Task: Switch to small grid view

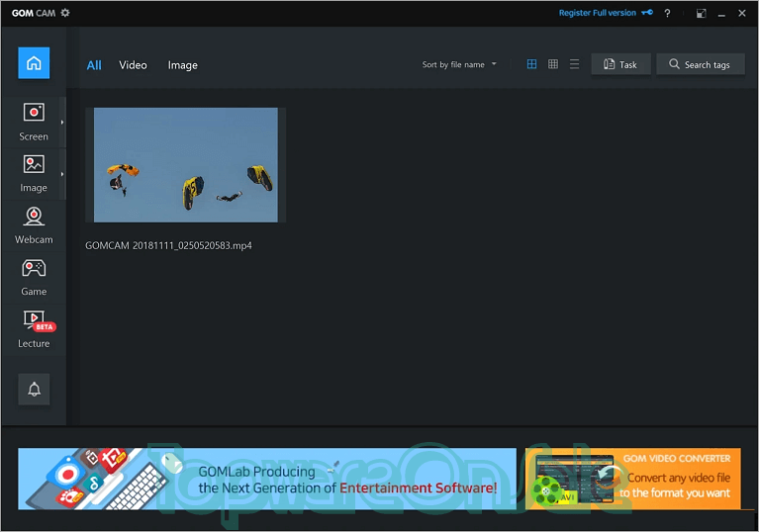Action: (553, 64)
